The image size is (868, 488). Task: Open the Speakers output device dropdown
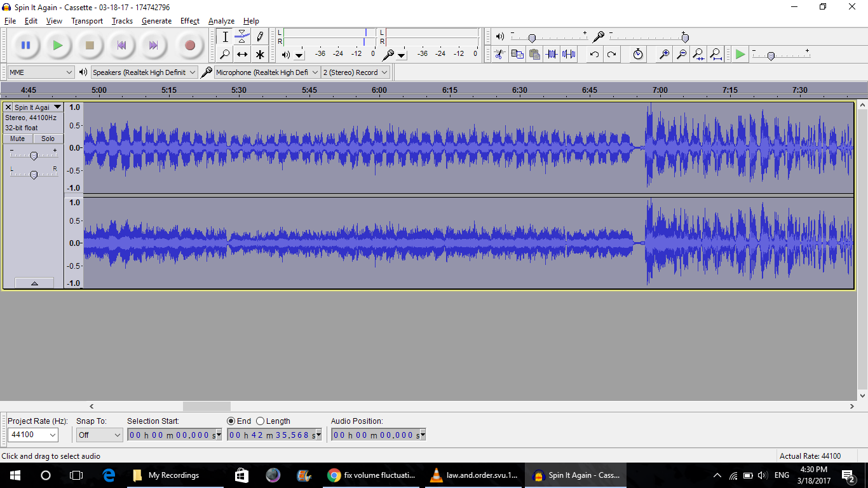144,72
